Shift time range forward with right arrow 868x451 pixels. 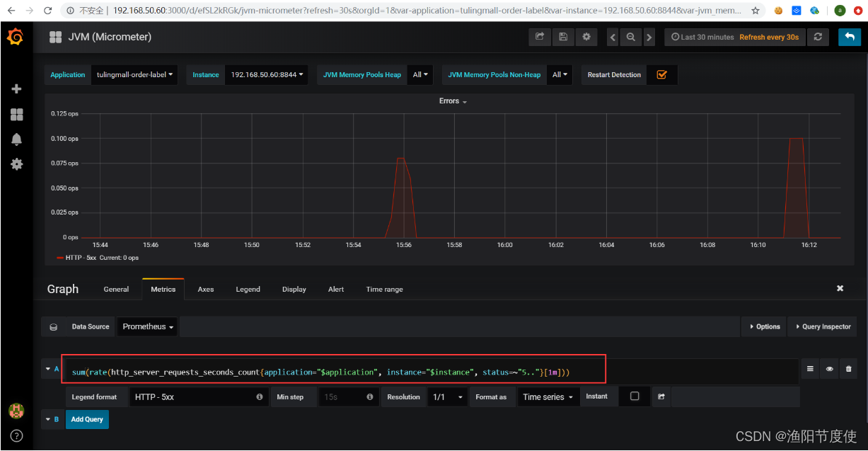[x=649, y=37]
